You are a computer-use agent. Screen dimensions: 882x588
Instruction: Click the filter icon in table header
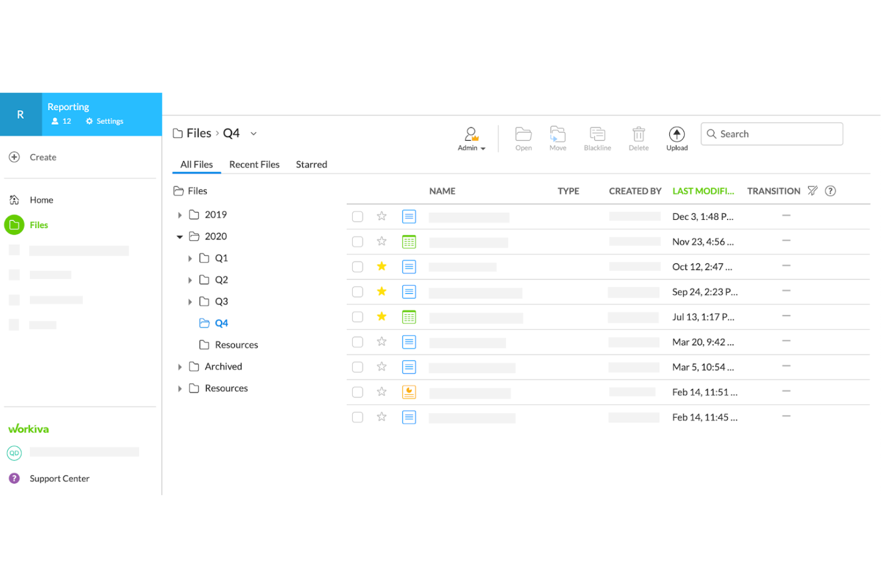[812, 191]
